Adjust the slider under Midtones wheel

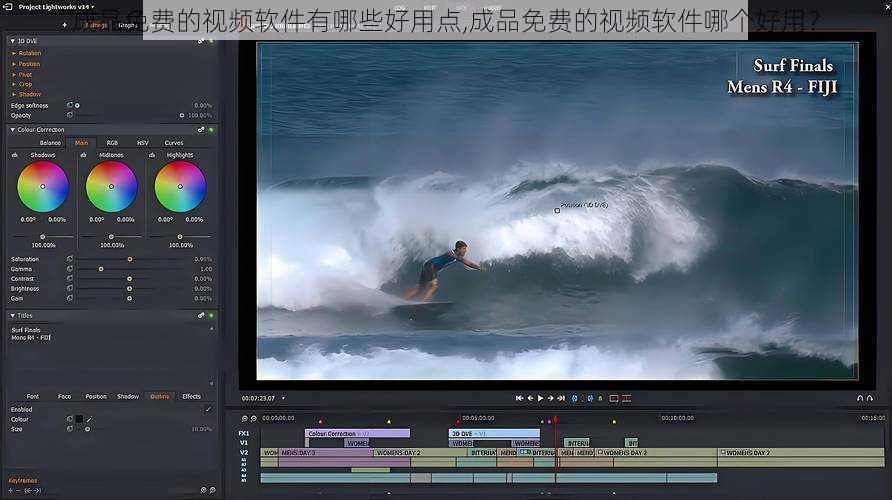coord(111,236)
